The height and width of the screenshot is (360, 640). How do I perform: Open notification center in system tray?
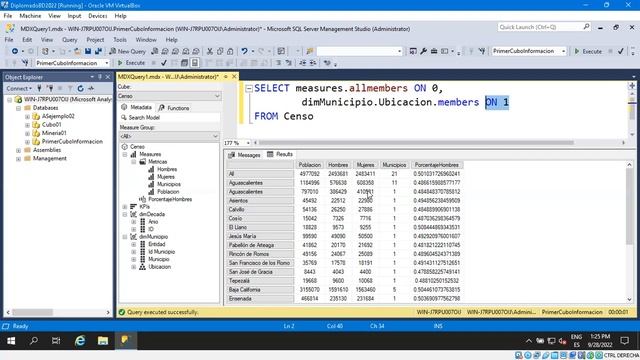(624, 341)
